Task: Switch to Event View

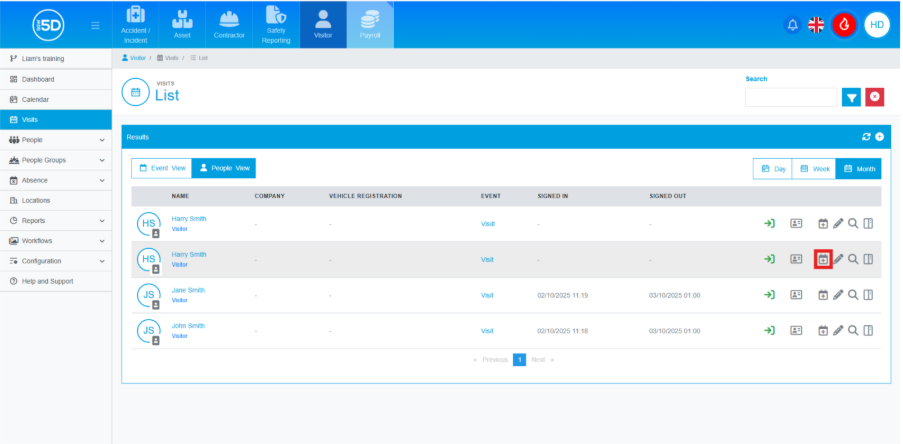Action: pos(161,169)
